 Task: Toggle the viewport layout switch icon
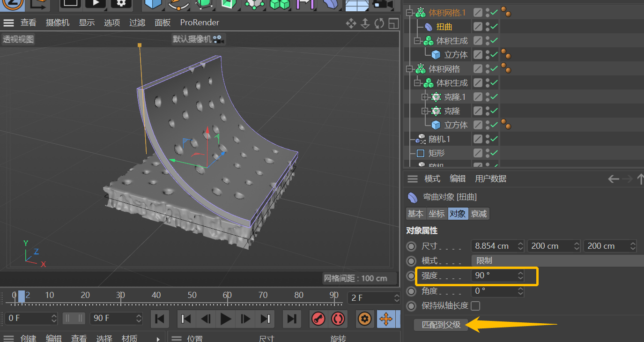pyautogui.click(x=393, y=23)
